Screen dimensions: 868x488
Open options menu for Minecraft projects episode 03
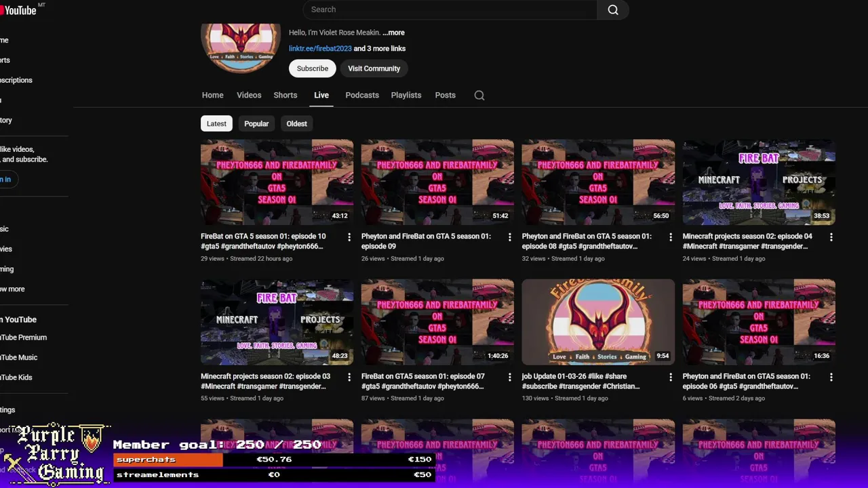pos(349,377)
